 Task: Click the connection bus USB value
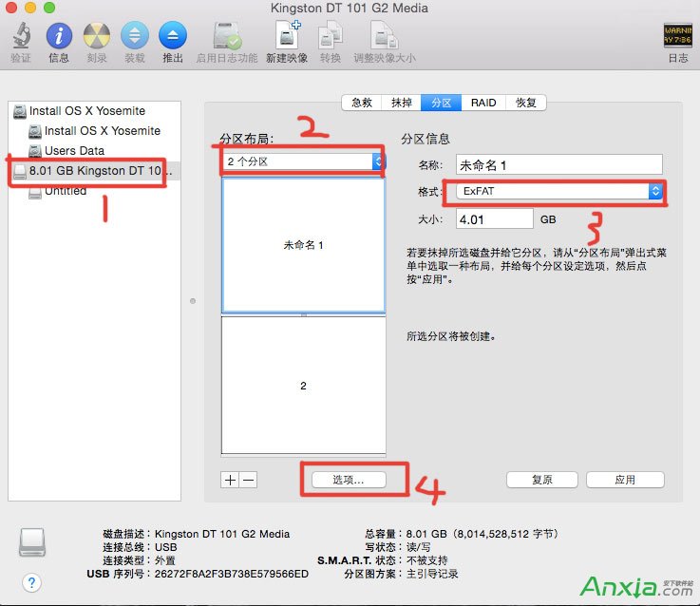coord(165,547)
